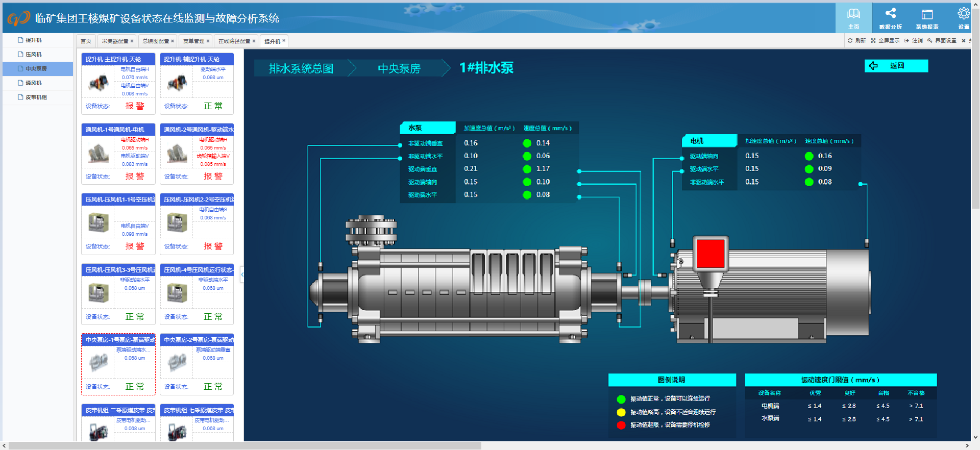Click 界面设置 text in the toolbar
980x450 pixels.
coord(946,41)
